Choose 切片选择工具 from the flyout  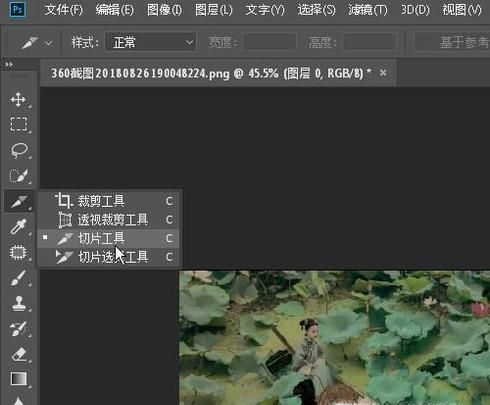pyautogui.click(x=109, y=257)
